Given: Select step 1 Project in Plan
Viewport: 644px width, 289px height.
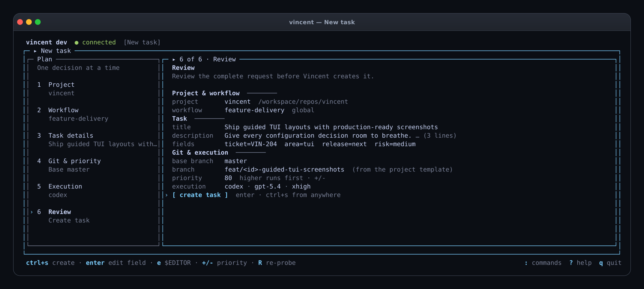Looking at the screenshot, I should pos(56,85).
